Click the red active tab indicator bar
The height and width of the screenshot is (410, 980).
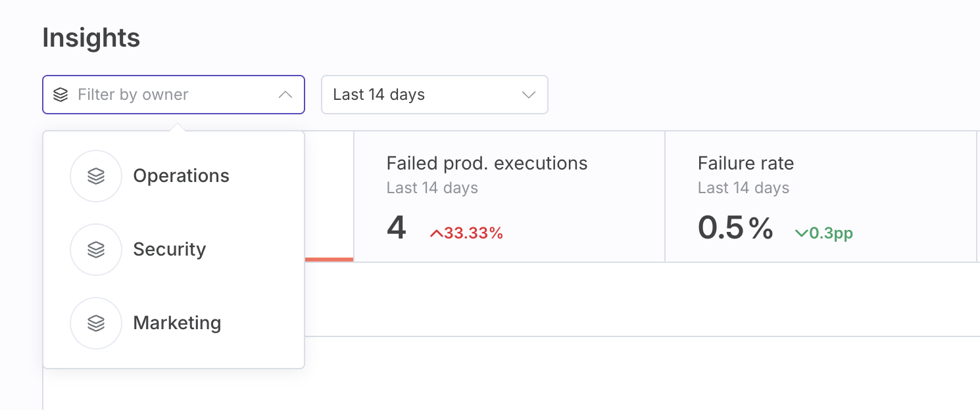329,260
